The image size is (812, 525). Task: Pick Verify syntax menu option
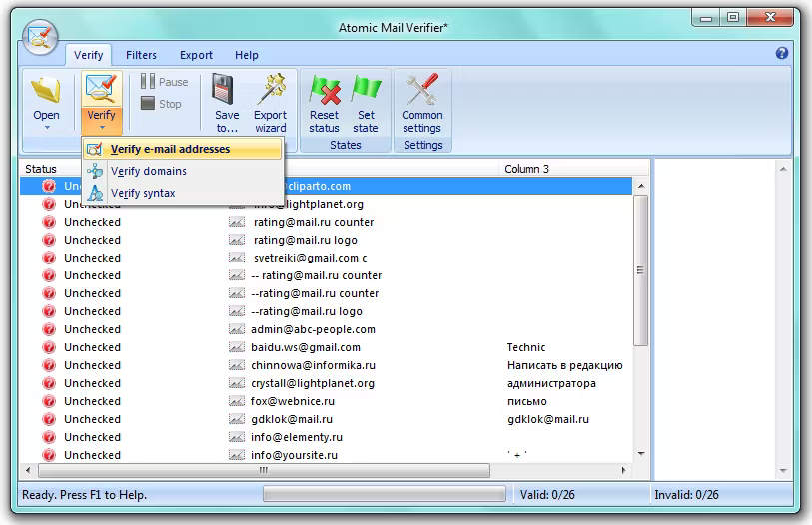click(x=143, y=193)
